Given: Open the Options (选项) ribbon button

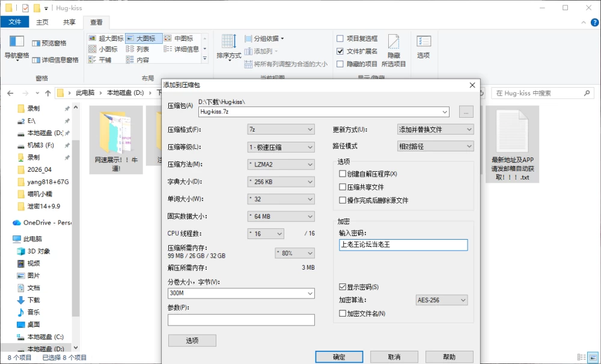Looking at the screenshot, I should pyautogui.click(x=424, y=47).
